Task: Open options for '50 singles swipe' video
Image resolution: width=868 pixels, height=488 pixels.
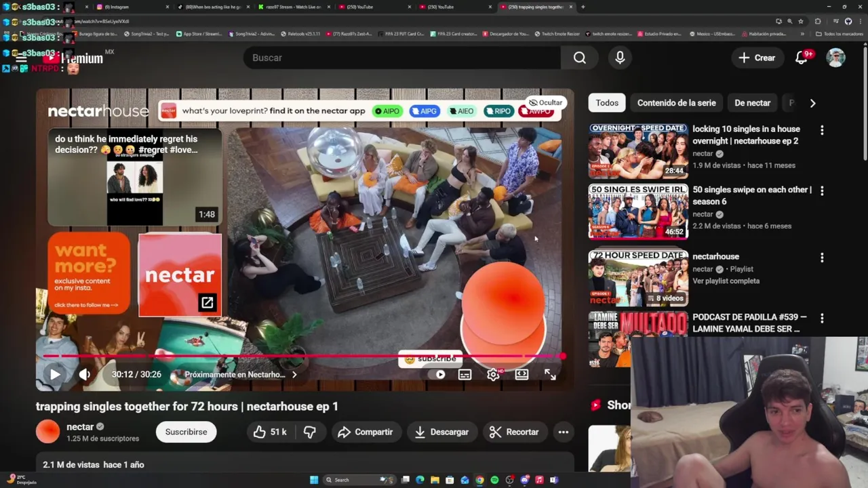Action: pyautogui.click(x=822, y=190)
